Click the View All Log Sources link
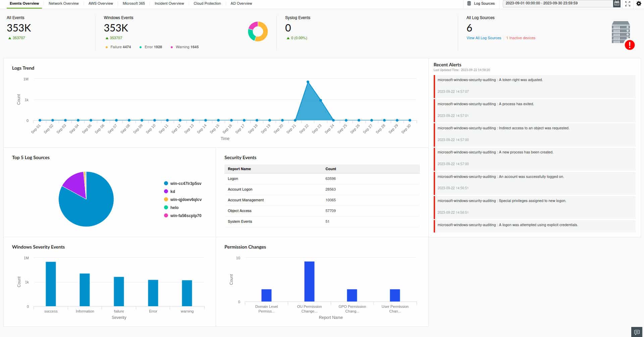This screenshot has width=644, height=337. (x=483, y=38)
